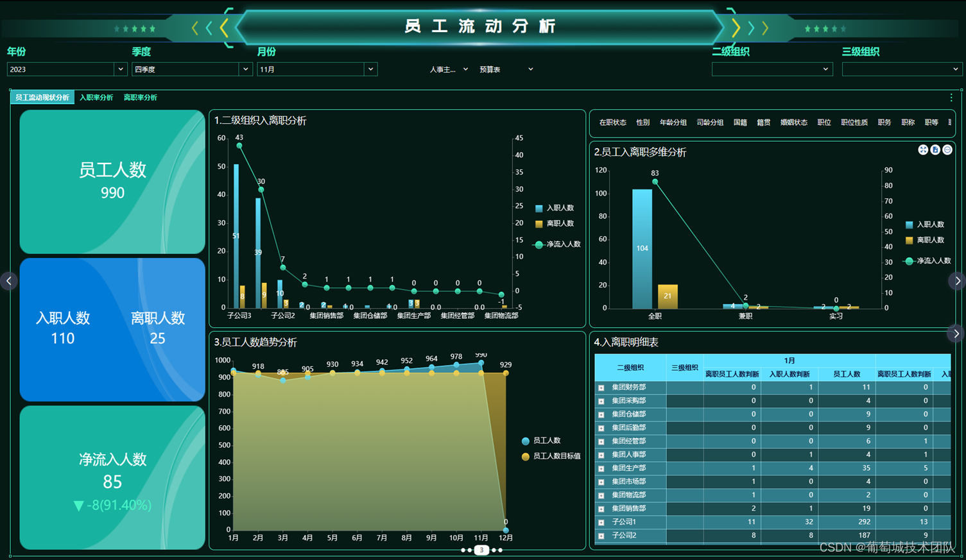
Task: Toggle 净流入人数 legend in chart 1
Action: [557, 244]
